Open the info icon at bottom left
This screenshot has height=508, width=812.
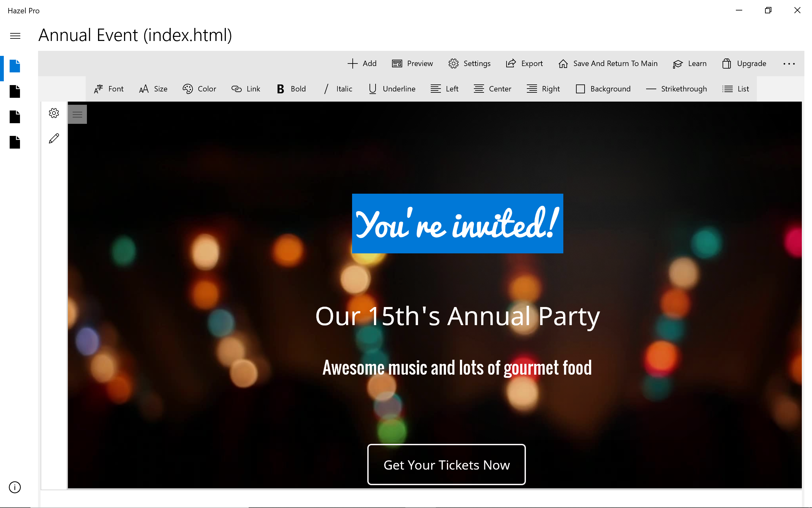tap(15, 487)
